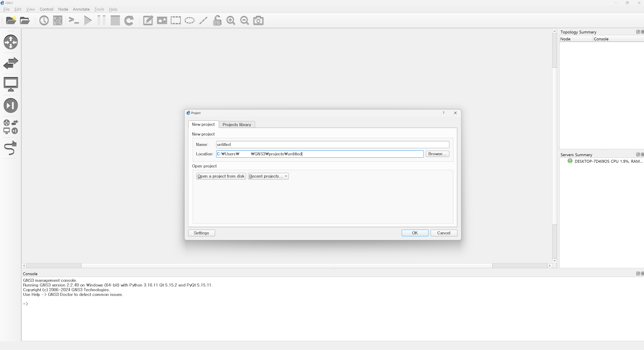The height and width of the screenshot is (350, 644).
Task: Select the Add a note tool
Action: point(148,21)
